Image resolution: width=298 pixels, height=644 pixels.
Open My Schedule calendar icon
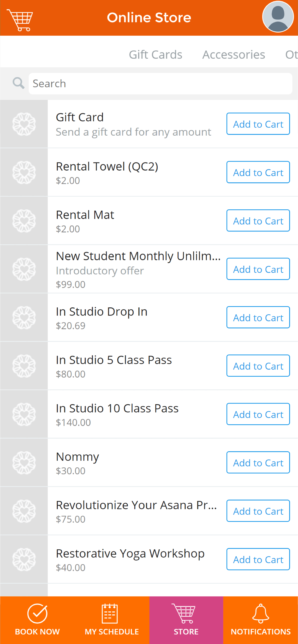pos(110,614)
